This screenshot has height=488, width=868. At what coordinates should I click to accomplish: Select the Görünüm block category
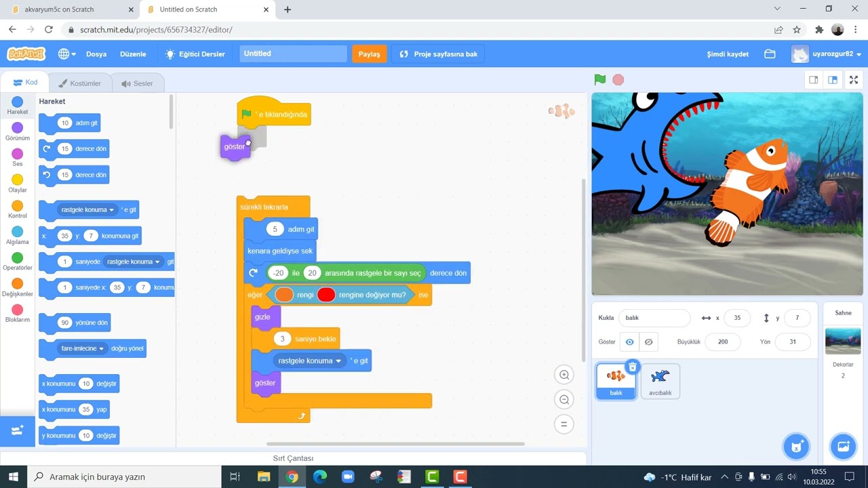[18, 131]
